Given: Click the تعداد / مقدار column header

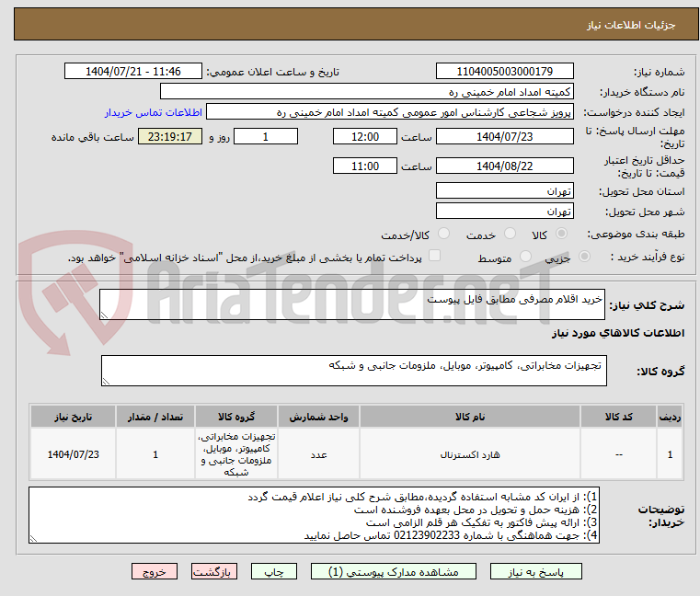Looking at the screenshot, I should click(155, 417).
